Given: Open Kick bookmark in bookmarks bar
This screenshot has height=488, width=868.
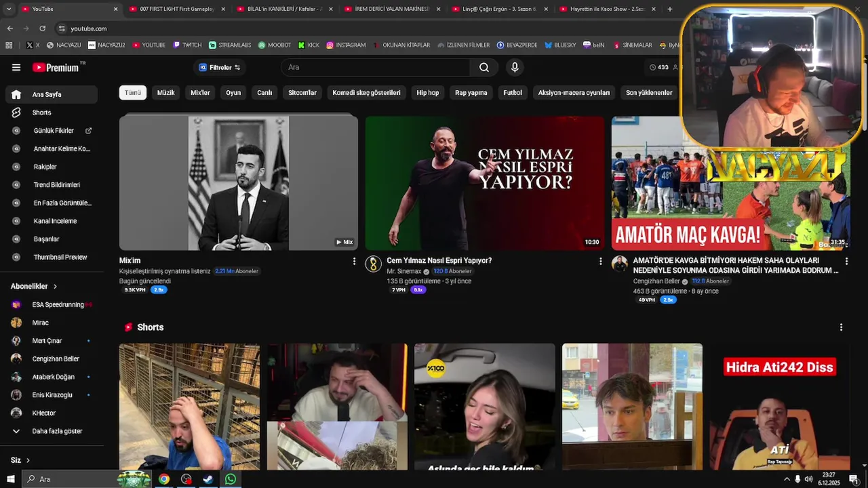Looking at the screenshot, I should tap(308, 45).
